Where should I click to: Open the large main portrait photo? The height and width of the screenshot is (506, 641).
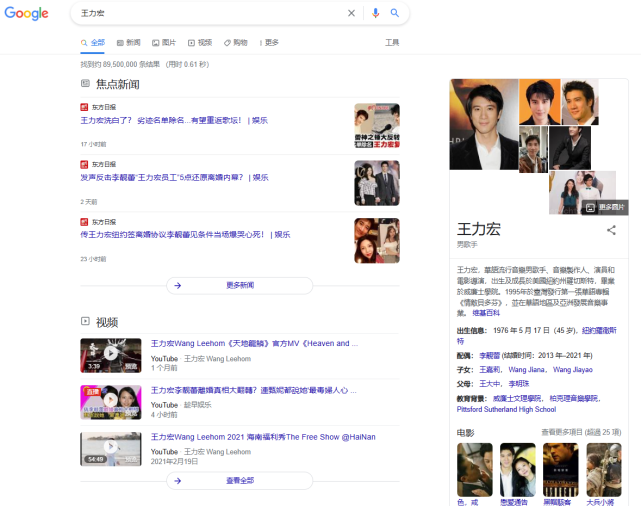tap(484, 124)
